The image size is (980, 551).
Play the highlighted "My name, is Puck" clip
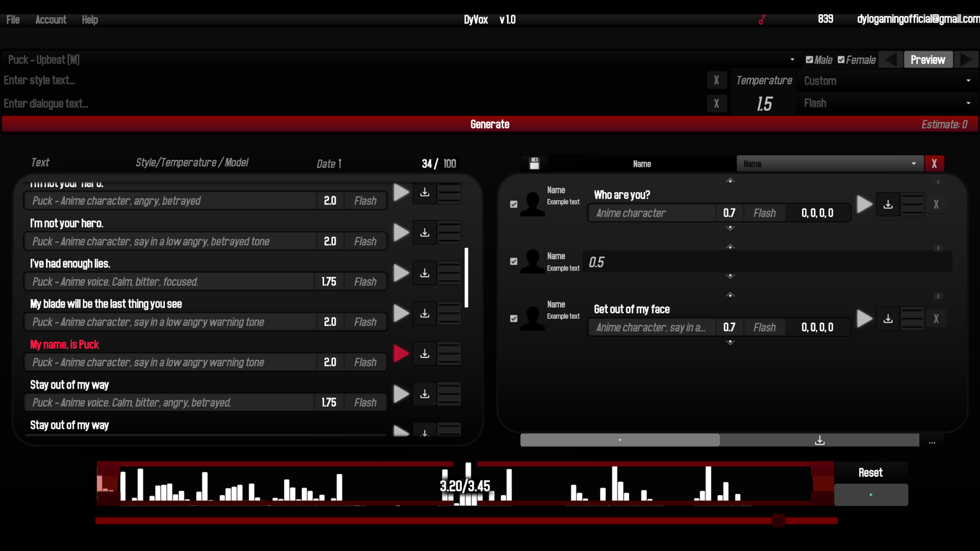click(401, 354)
